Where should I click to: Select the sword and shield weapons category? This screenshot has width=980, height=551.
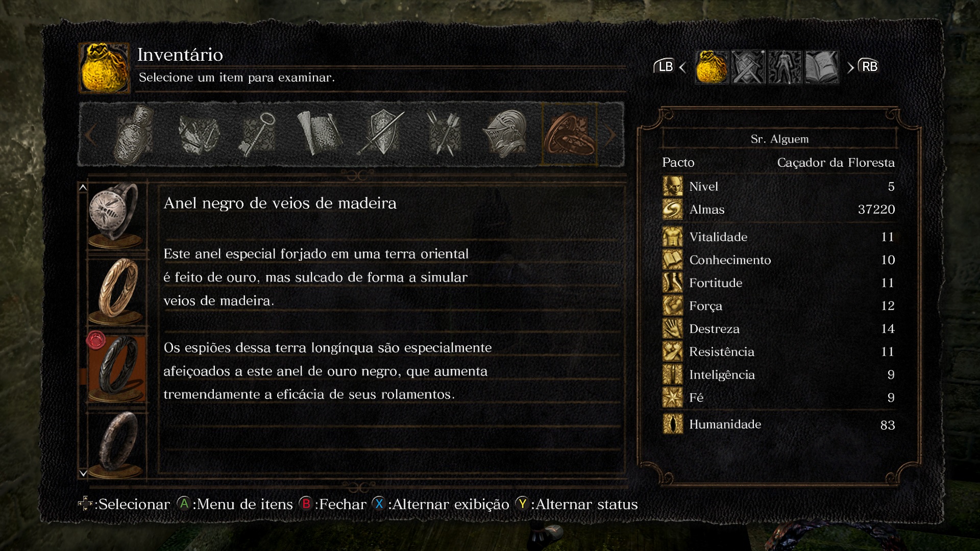click(x=382, y=134)
